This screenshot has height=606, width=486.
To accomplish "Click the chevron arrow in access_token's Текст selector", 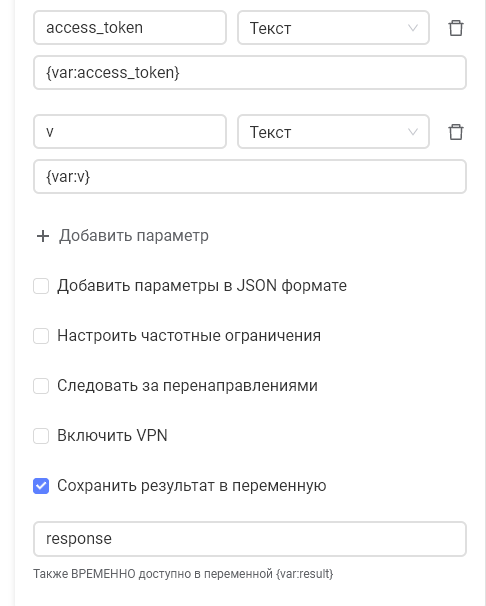I will tap(413, 28).
